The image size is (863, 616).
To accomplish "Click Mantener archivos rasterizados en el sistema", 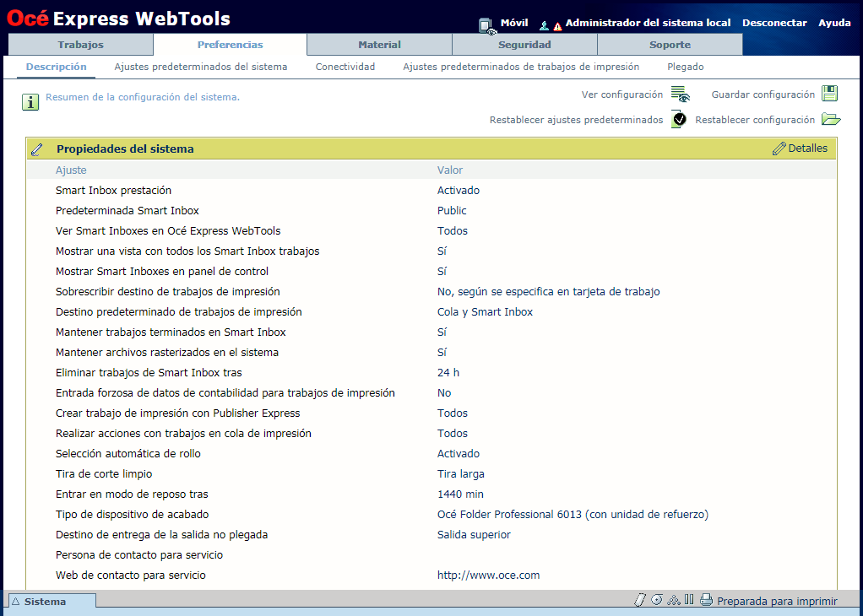I will coord(166,353).
